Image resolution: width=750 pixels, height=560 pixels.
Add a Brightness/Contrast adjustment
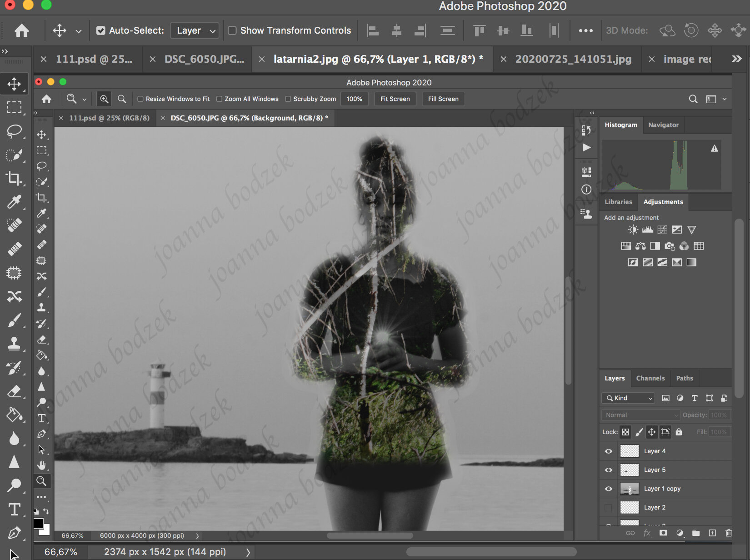tap(633, 230)
